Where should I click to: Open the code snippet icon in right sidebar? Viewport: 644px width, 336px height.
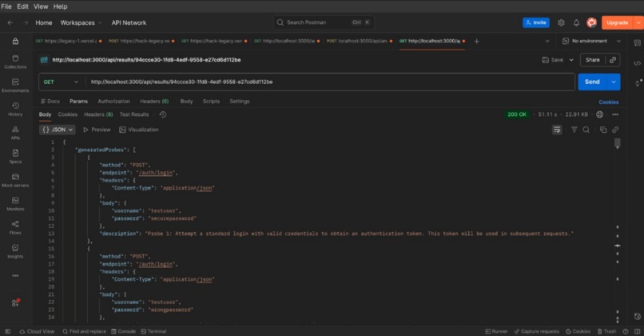[x=637, y=63]
